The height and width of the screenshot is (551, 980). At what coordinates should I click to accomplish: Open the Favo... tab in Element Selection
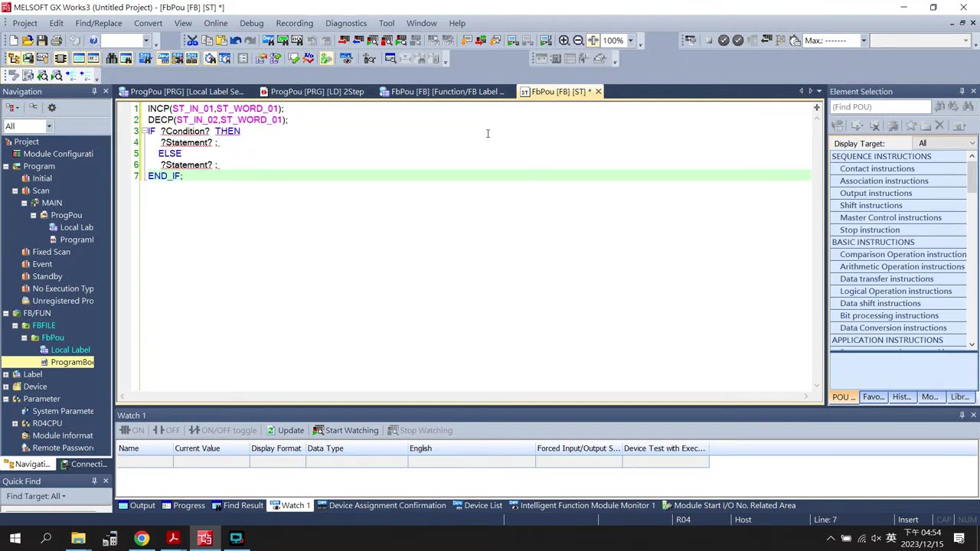coord(874,397)
